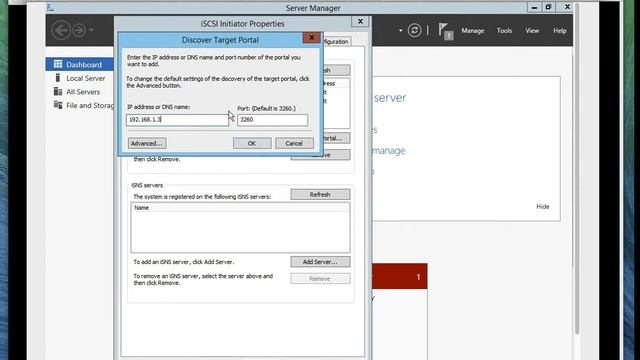This screenshot has height=360, width=640.
Task: Click the Local Server icon
Action: tap(58, 78)
